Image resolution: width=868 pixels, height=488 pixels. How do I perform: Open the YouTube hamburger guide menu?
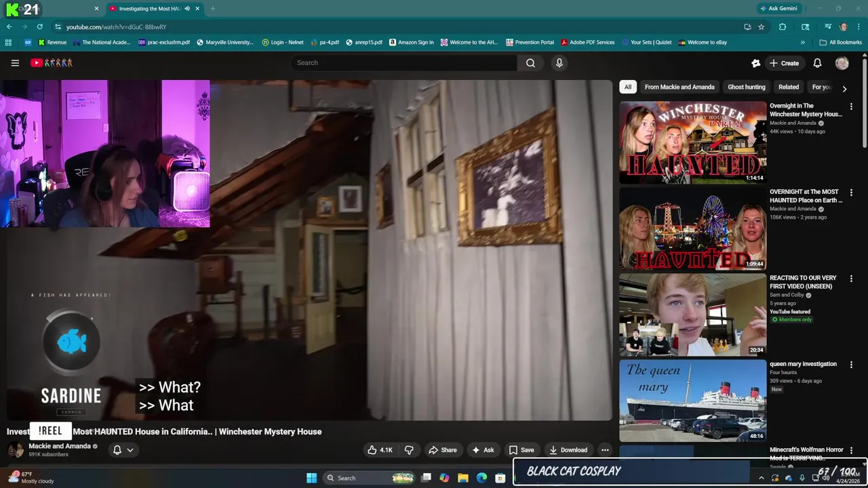pyautogui.click(x=15, y=63)
